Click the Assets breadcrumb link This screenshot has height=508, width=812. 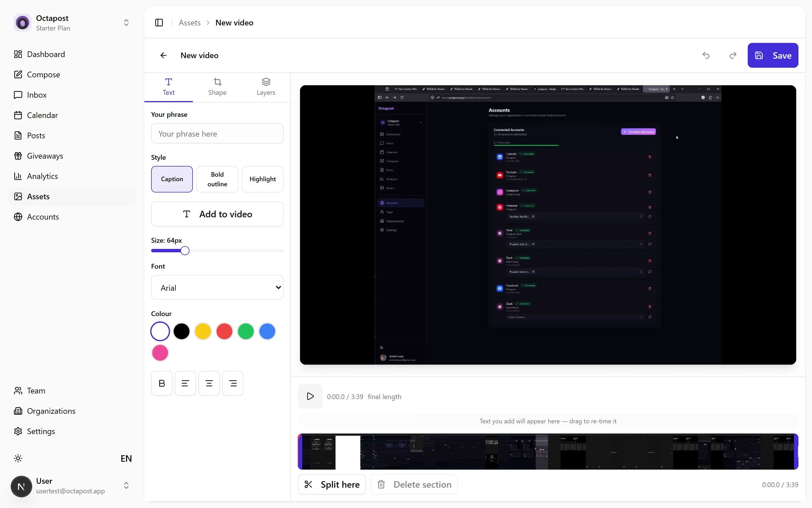(x=189, y=23)
